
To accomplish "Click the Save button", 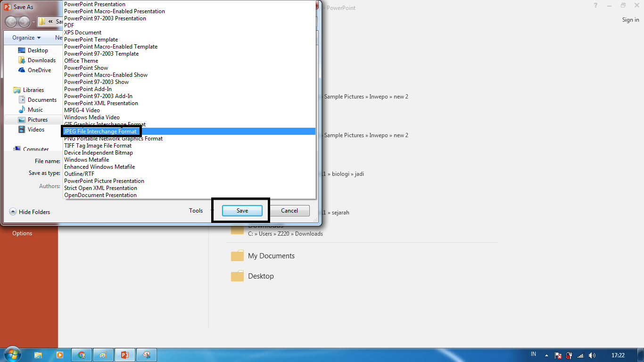I will point(242,211).
